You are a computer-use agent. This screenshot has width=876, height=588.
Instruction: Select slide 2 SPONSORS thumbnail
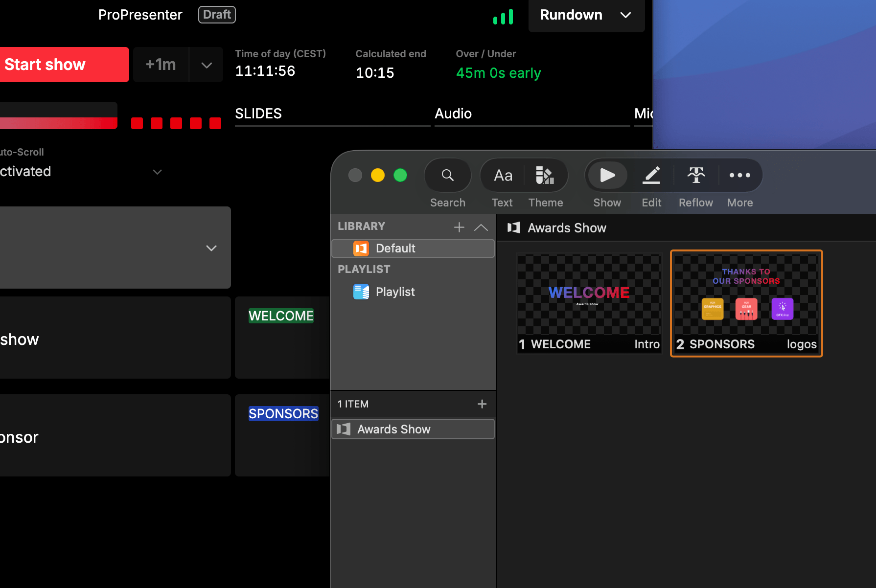pyautogui.click(x=746, y=303)
